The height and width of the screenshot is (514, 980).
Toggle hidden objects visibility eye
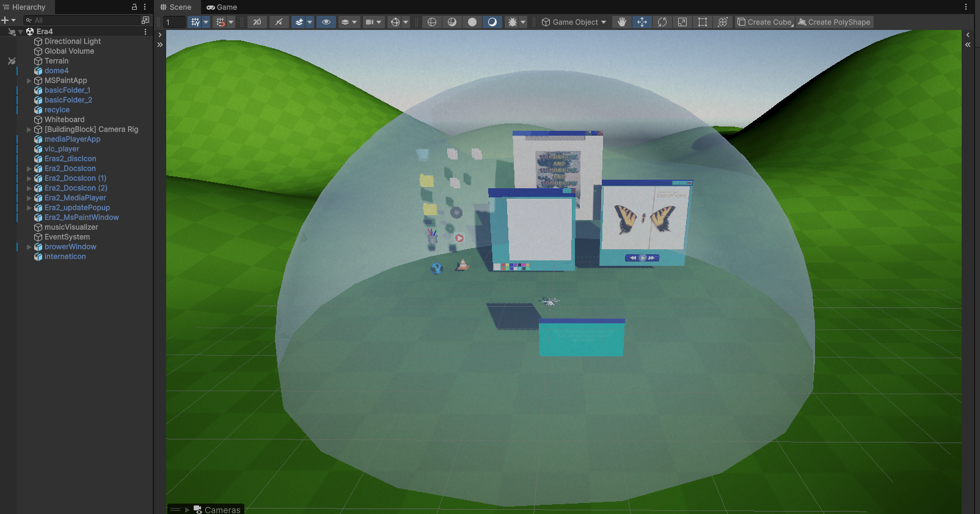tap(326, 22)
